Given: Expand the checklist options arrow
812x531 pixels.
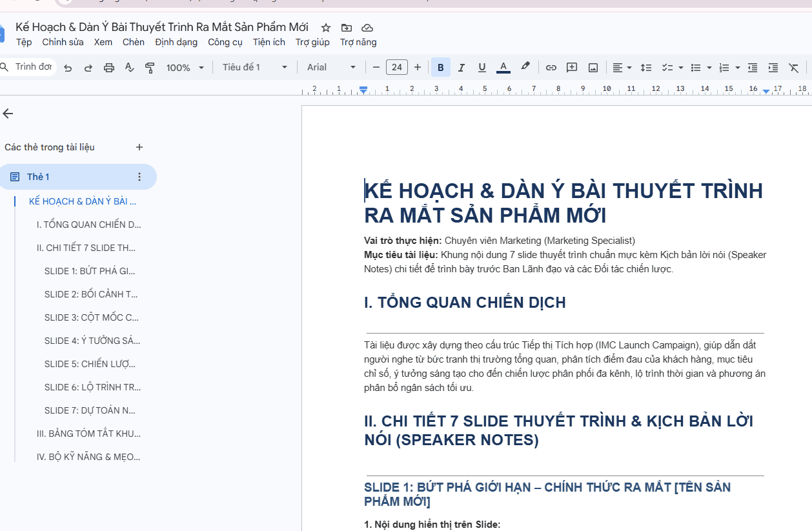Looking at the screenshot, I should point(680,68).
